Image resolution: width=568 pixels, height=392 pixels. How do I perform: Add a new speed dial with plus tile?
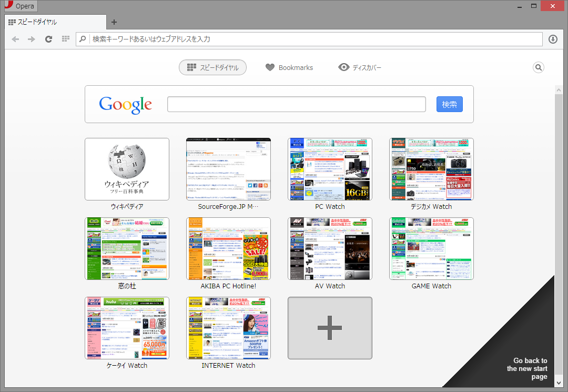[330, 328]
